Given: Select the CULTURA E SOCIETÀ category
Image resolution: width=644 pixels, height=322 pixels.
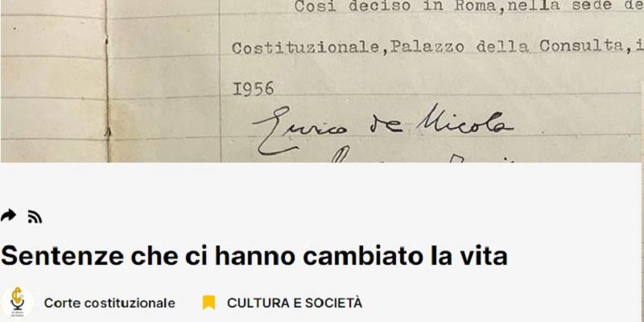Looking at the screenshot, I should click(295, 303).
